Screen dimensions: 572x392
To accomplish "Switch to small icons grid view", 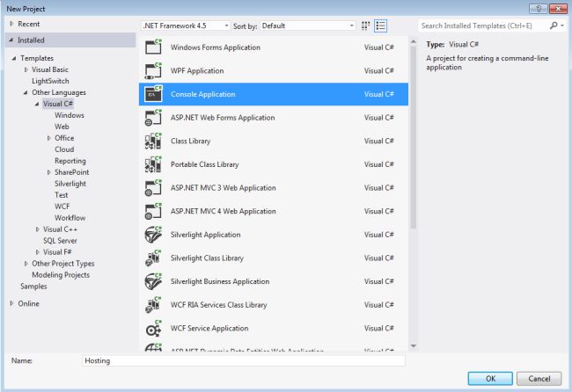I will [x=365, y=25].
